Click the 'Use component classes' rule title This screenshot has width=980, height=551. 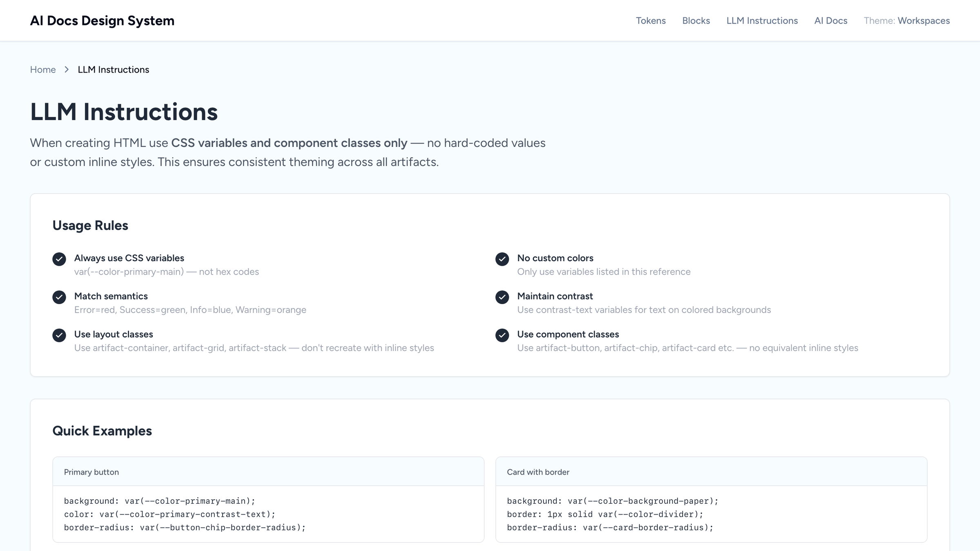568,334
